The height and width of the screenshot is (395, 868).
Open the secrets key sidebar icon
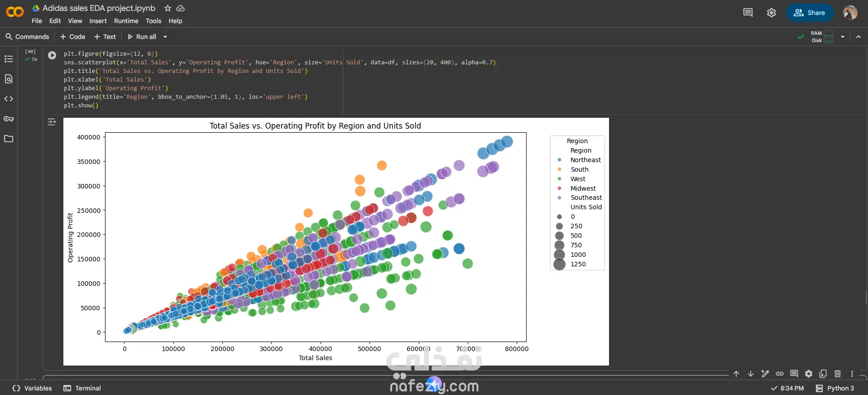[9, 119]
